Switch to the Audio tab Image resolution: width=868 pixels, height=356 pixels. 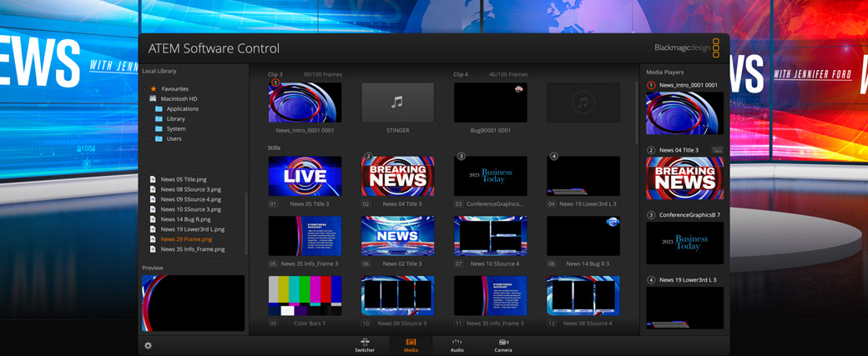tap(457, 345)
